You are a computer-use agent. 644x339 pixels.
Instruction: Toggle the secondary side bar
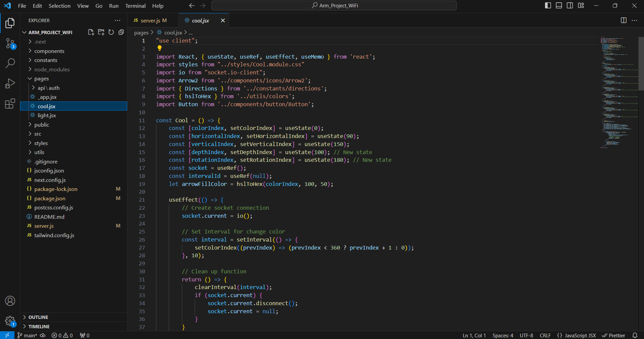[x=570, y=6]
